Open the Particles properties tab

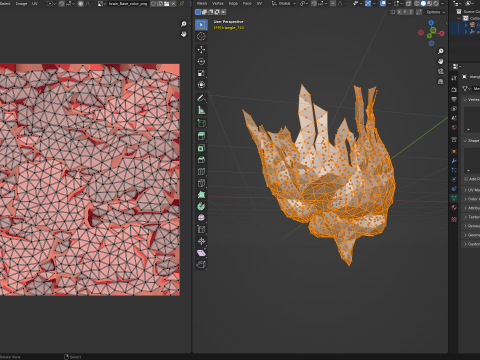[x=454, y=170]
